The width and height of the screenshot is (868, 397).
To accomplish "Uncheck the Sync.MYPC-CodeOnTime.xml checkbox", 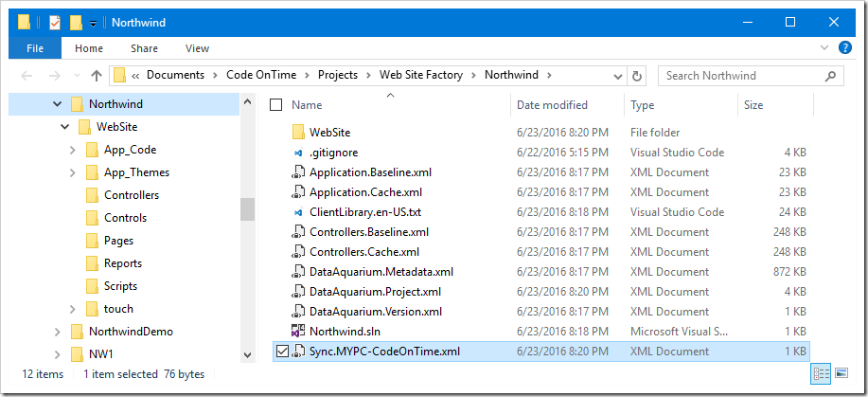I will tap(282, 351).
